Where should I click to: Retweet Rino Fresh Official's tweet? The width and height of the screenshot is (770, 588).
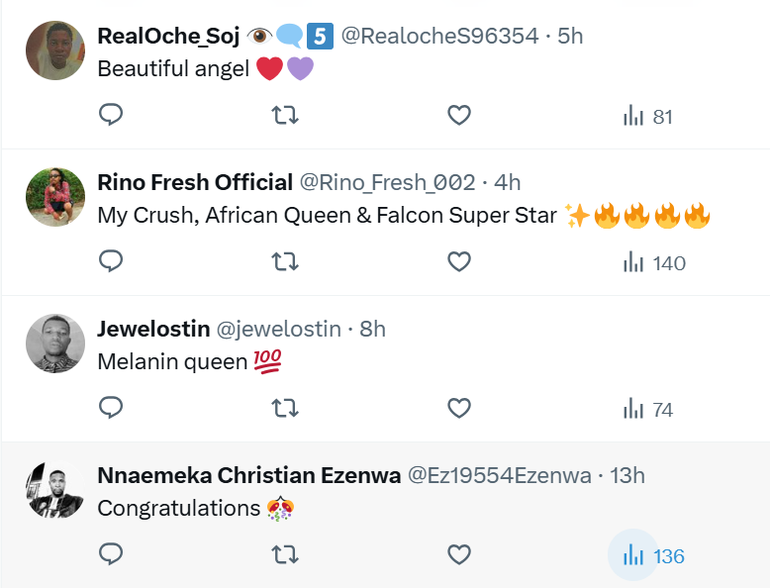tap(285, 262)
